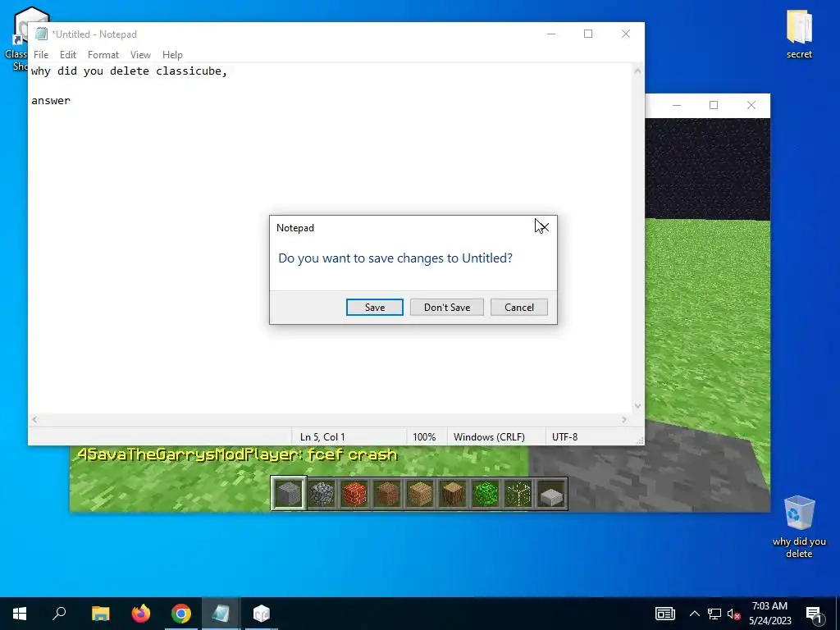840x630 pixels.
Task: Click the 'fcef crash' chat message in game
Action: [237, 454]
